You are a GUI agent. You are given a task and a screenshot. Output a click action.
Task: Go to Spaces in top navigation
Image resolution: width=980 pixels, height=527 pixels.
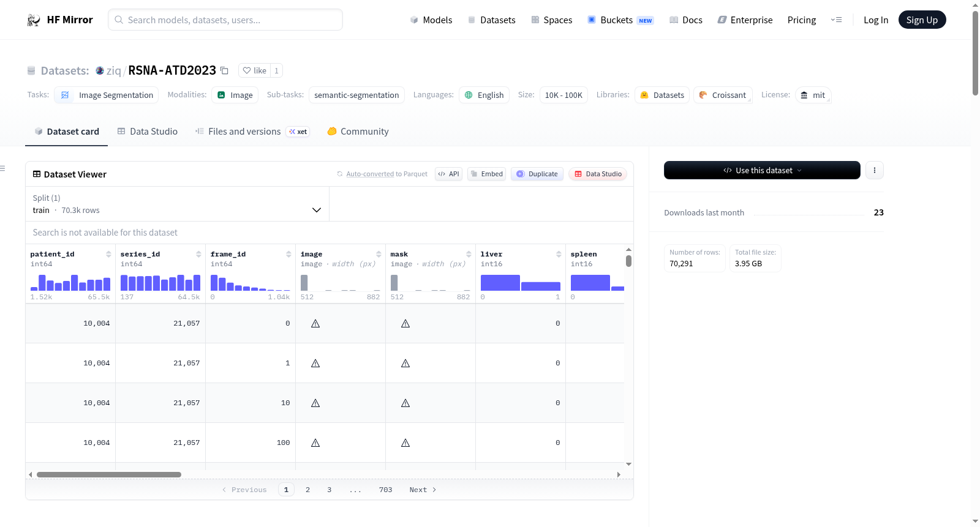tap(551, 20)
